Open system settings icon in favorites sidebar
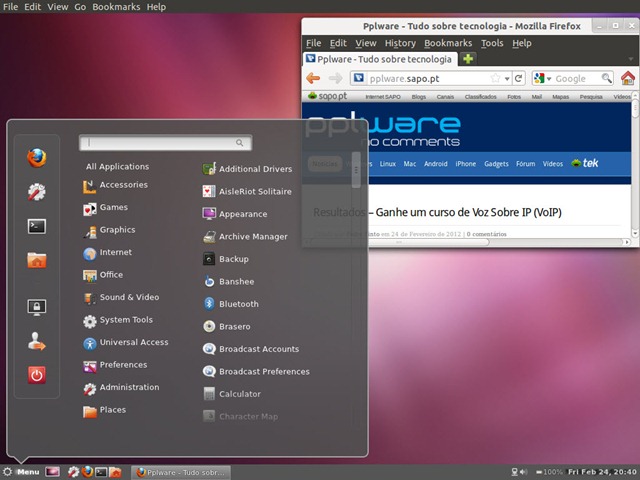The image size is (640, 480). 37,192
